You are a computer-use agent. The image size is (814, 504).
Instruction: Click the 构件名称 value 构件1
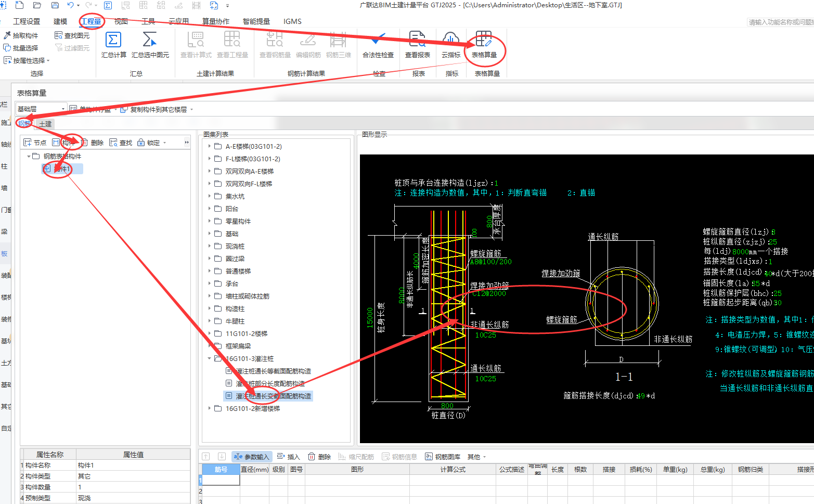133,465
